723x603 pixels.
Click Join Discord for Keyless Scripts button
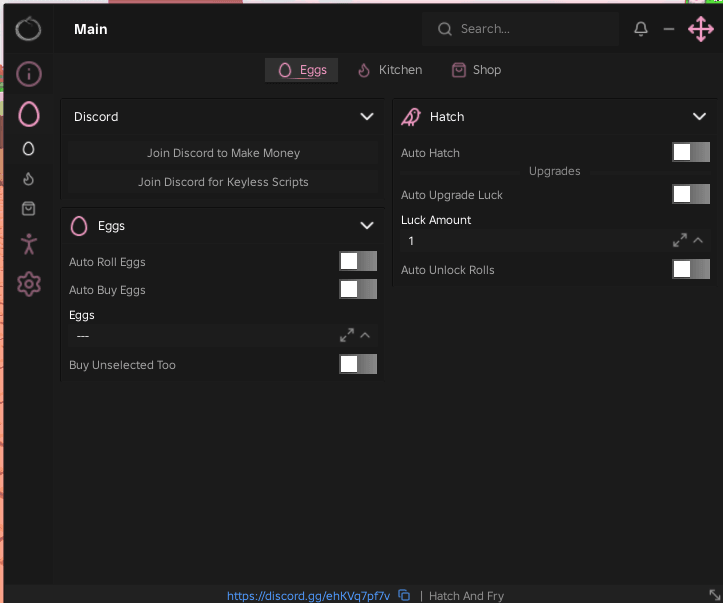223,182
